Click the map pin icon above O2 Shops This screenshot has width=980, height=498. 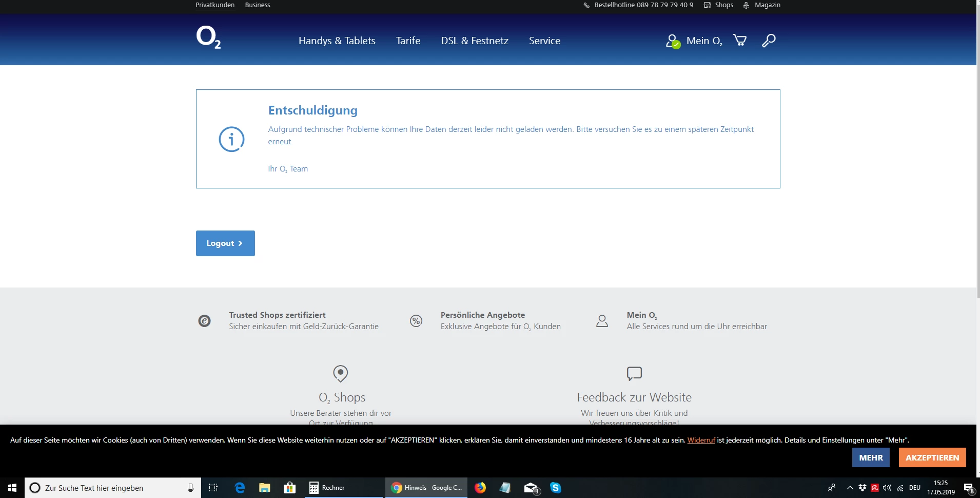click(340, 374)
